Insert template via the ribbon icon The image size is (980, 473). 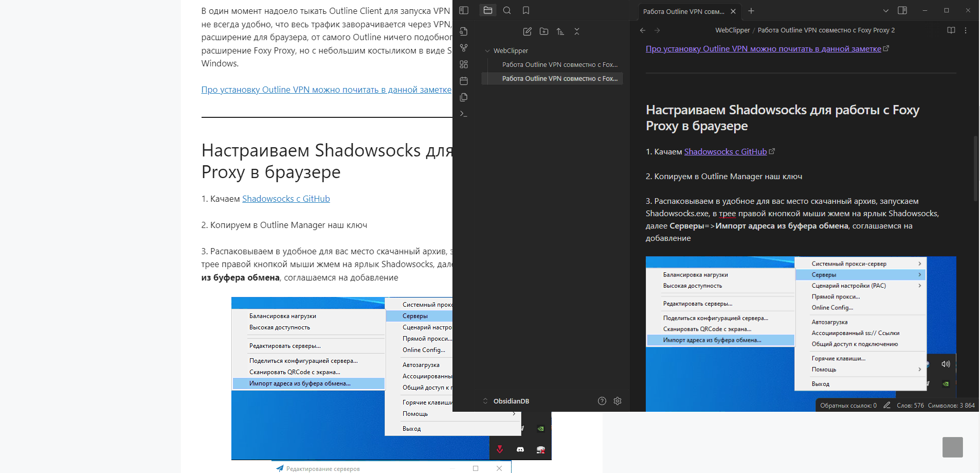pos(464,97)
